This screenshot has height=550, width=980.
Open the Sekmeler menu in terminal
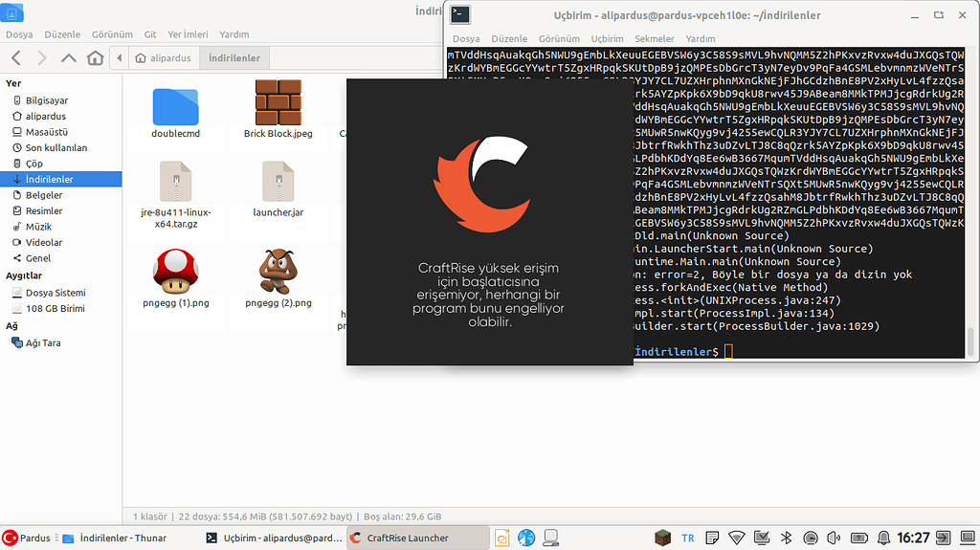pos(655,39)
